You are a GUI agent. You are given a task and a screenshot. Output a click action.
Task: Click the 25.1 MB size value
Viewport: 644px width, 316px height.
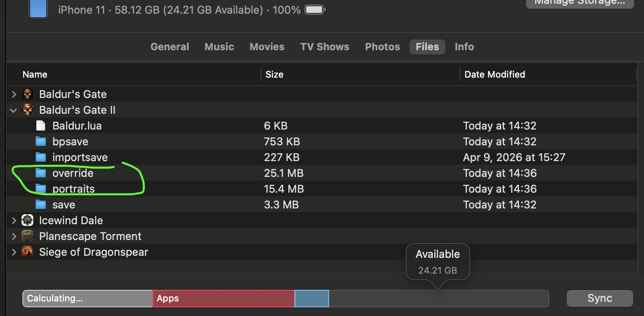click(283, 173)
